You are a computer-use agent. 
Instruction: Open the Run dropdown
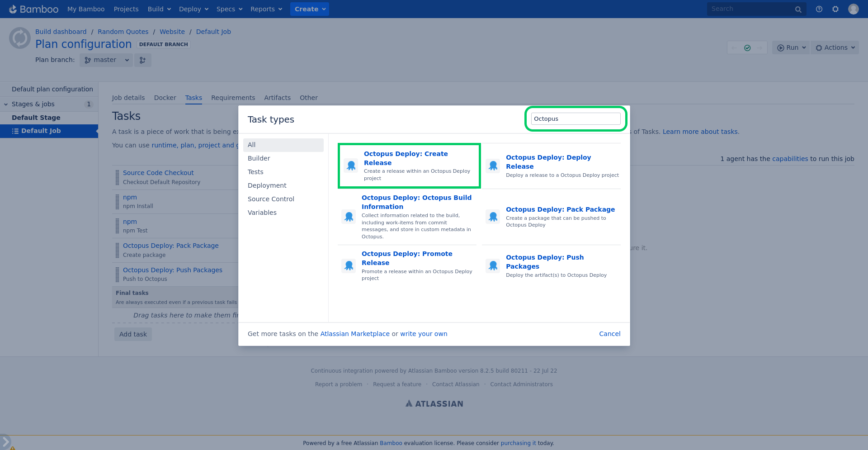pyautogui.click(x=791, y=48)
